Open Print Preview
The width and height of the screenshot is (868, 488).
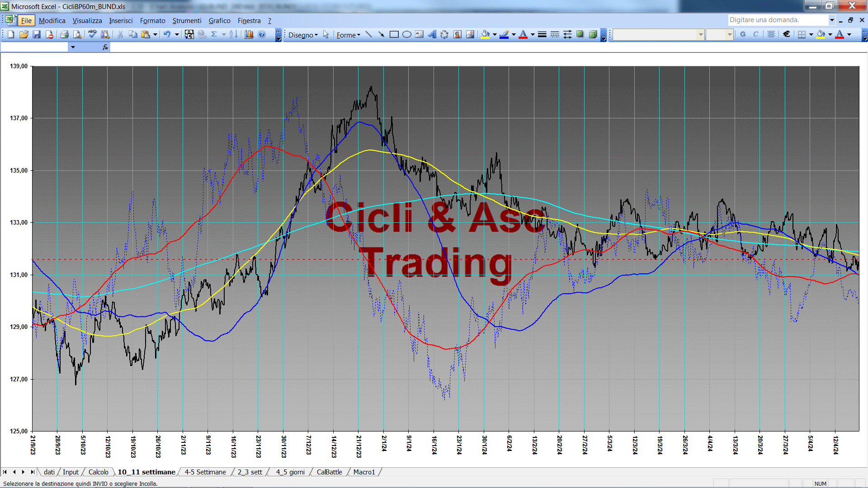coord(77,34)
